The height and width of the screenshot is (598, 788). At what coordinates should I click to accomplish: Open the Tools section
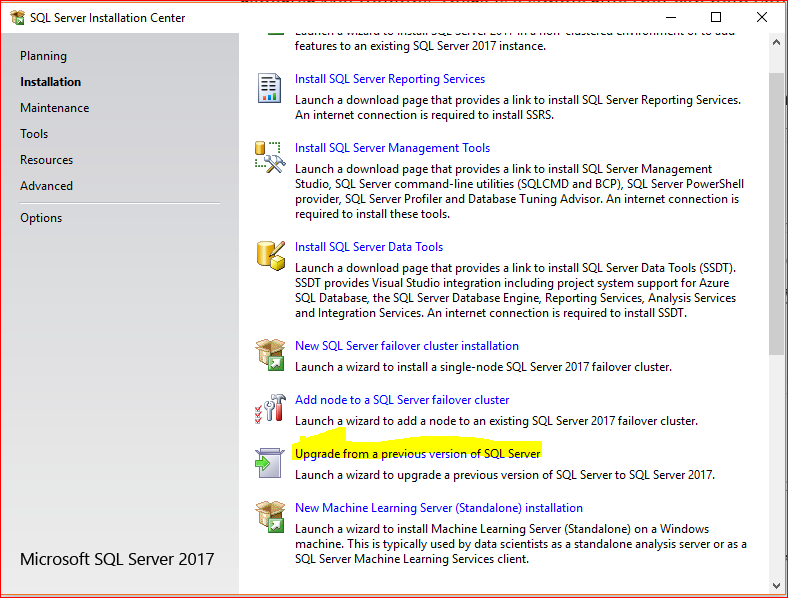pyautogui.click(x=34, y=134)
